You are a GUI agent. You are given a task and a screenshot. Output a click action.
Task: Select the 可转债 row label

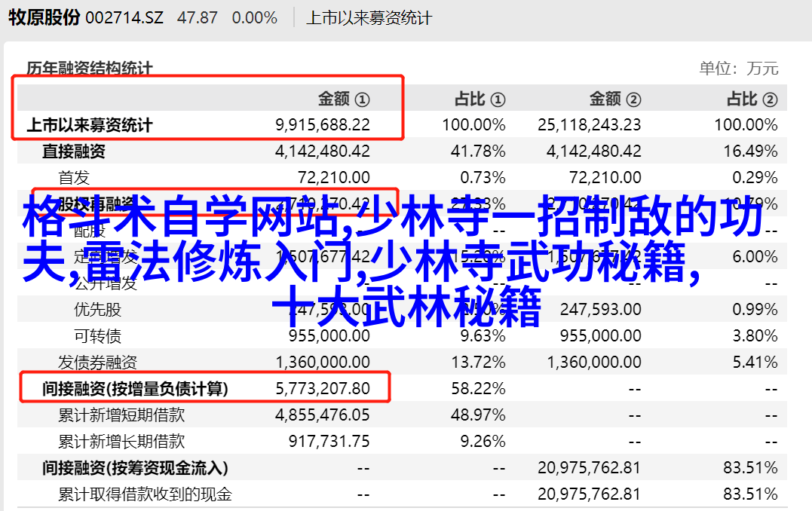[x=97, y=336]
